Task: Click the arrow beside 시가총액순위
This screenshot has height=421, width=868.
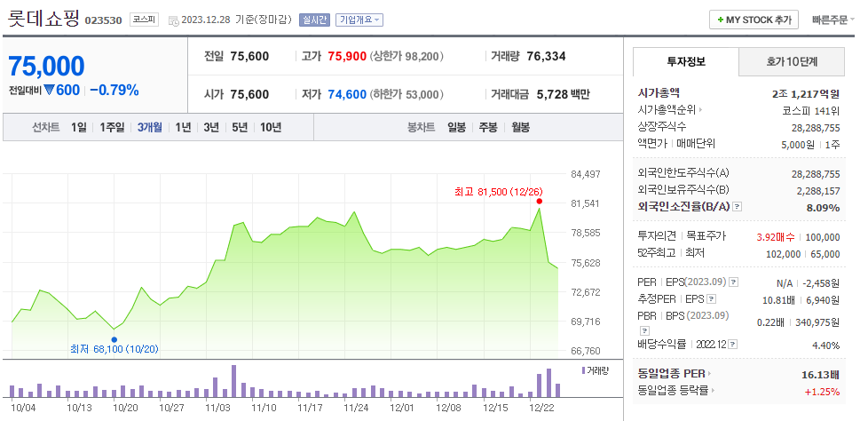Action: pos(701,109)
